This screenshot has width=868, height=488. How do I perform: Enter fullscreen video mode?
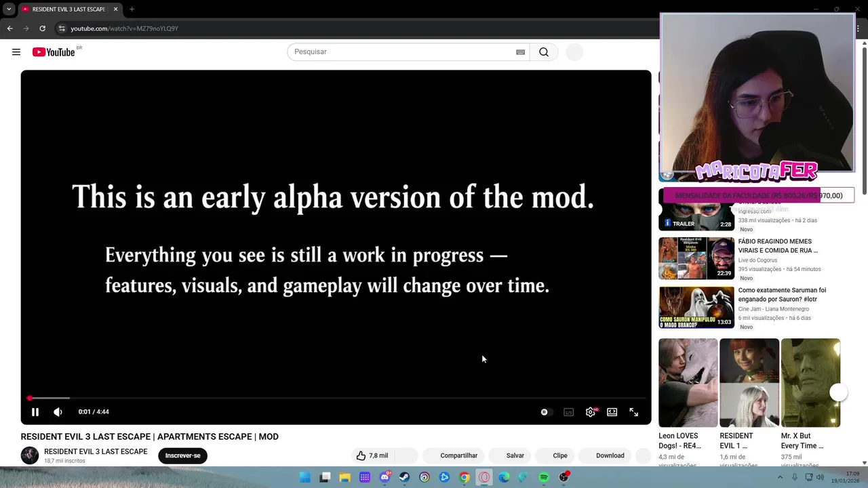pyautogui.click(x=634, y=412)
